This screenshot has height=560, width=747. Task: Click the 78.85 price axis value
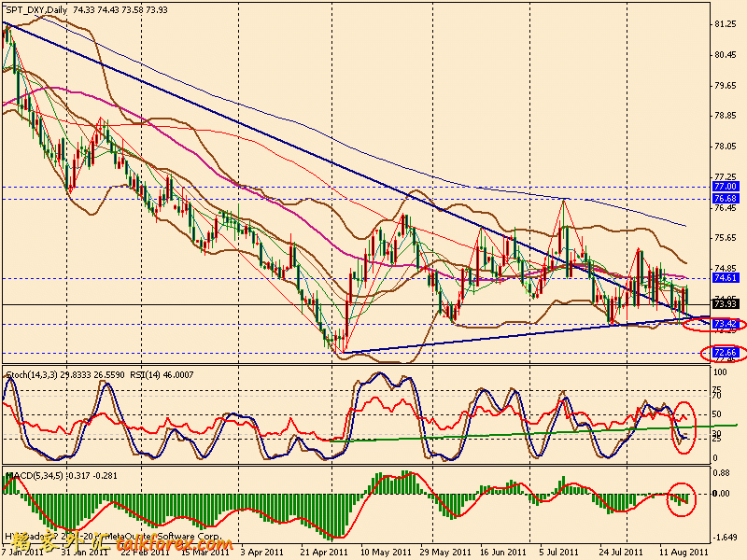tap(726, 116)
